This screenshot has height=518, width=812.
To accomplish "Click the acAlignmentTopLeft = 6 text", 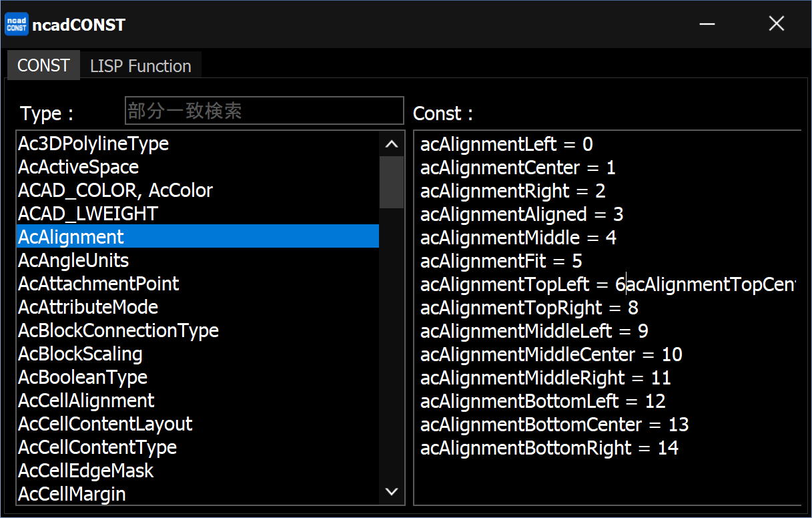I will 522,284.
